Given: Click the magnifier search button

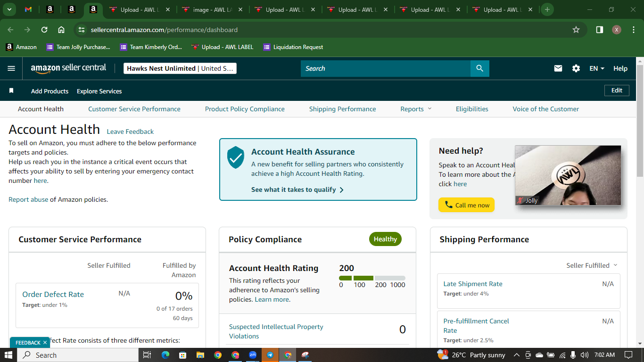Looking at the screenshot, I should tap(480, 68).
